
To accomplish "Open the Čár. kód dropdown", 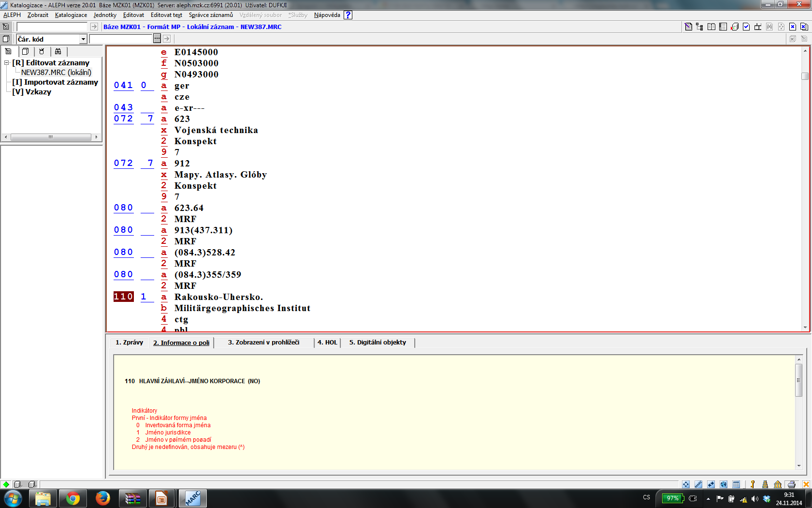I will pos(83,39).
